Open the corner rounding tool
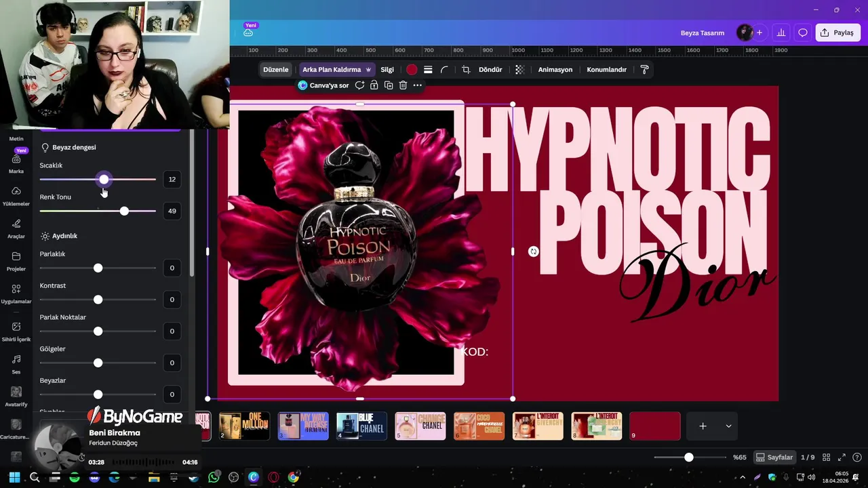868x488 pixels. tap(444, 70)
